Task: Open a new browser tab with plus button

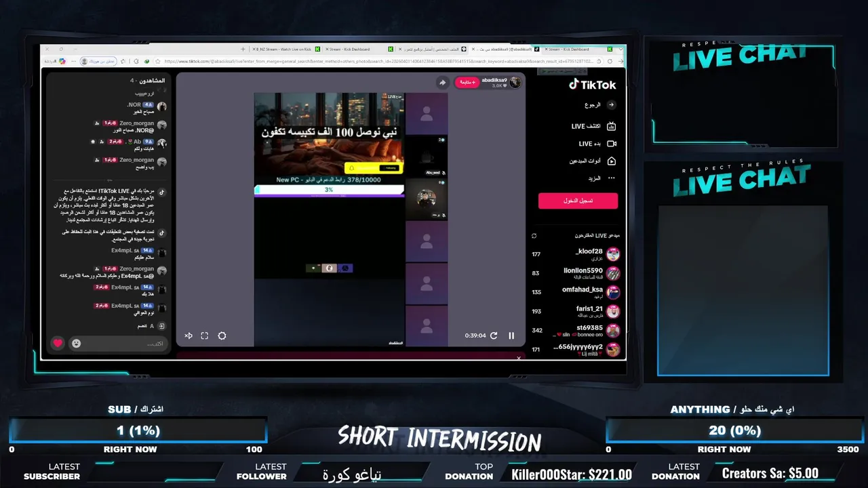Action: point(243,49)
